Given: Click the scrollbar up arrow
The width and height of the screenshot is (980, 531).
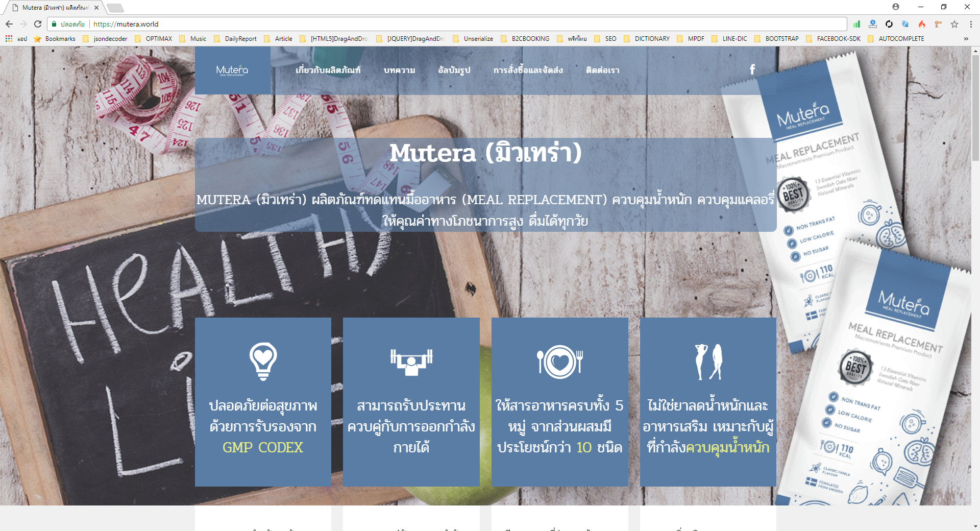Looking at the screenshot, I should pos(975,51).
